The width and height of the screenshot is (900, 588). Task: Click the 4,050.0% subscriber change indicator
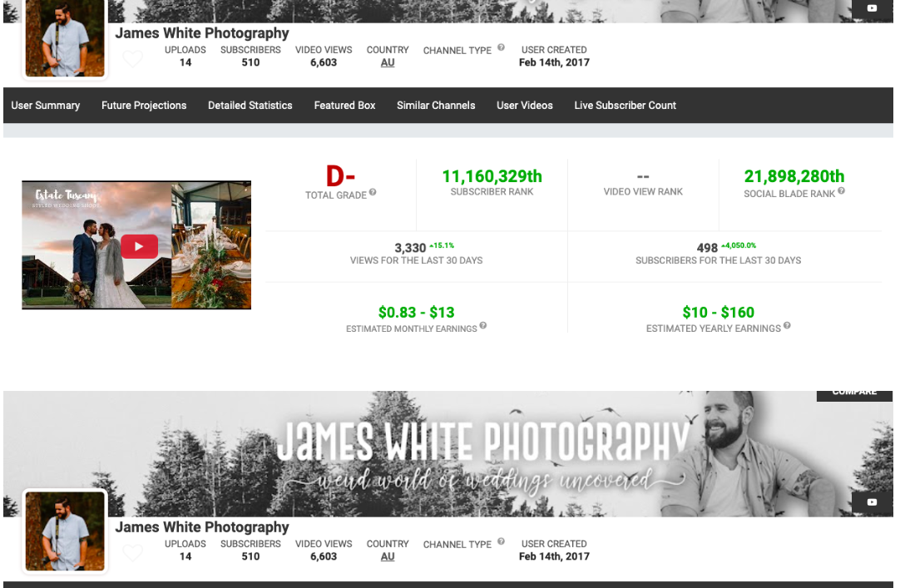739,245
